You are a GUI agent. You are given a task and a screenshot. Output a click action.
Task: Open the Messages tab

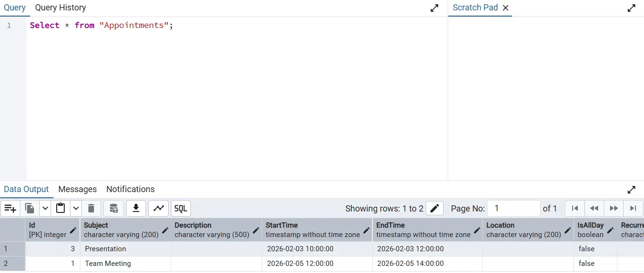[77, 189]
